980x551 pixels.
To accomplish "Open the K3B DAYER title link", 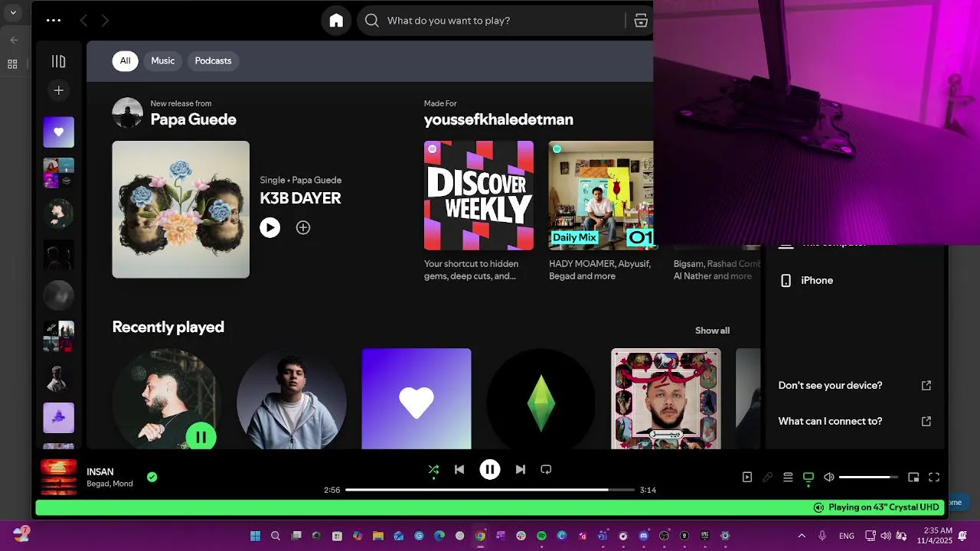I will (x=300, y=198).
